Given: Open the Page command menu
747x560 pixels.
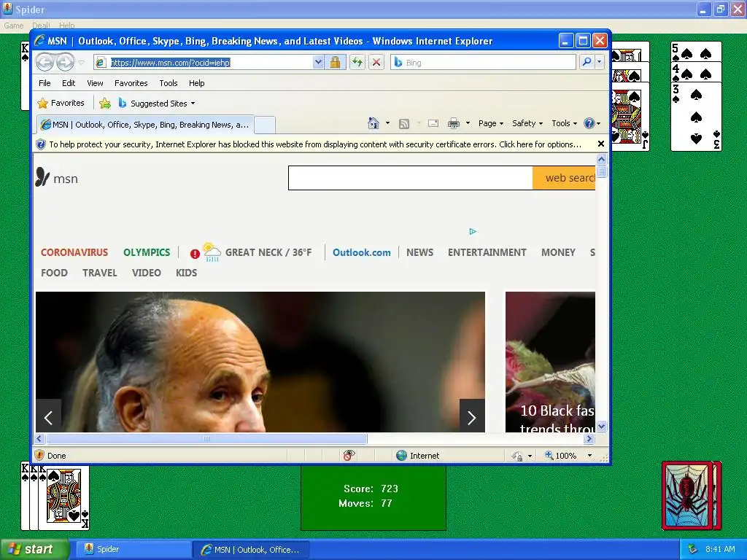Looking at the screenshot, I should click(x=491, y=123).
